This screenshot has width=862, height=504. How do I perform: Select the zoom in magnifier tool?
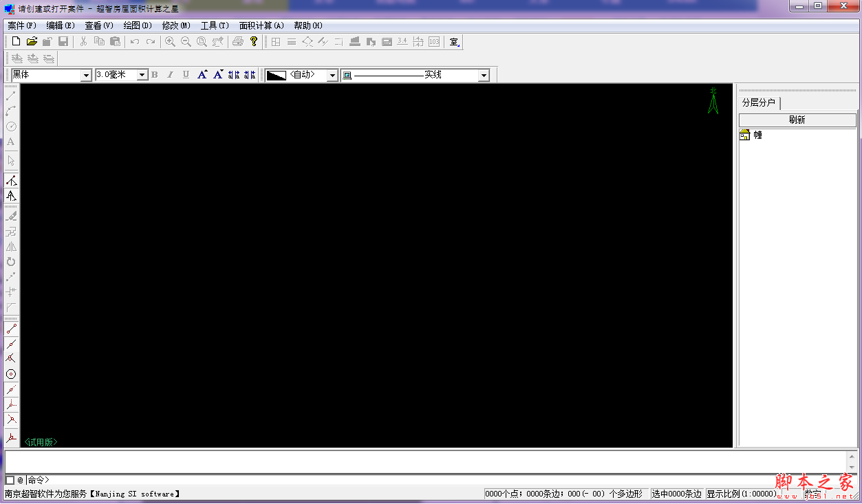[x=170, y=41]
